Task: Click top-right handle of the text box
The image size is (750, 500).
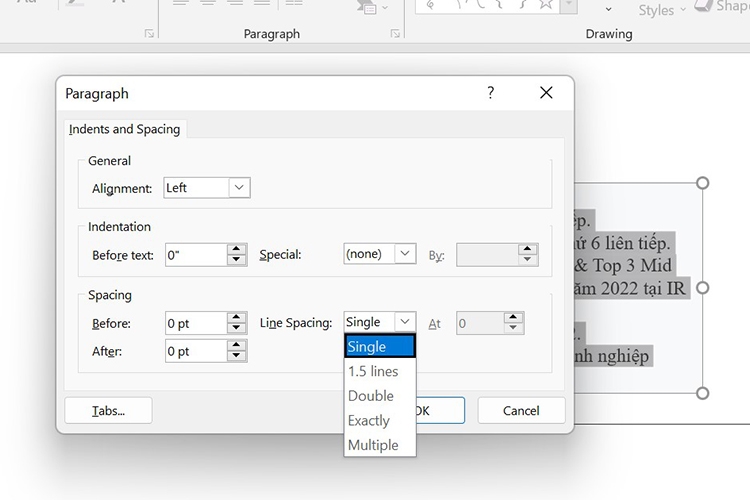Action: 703,183
